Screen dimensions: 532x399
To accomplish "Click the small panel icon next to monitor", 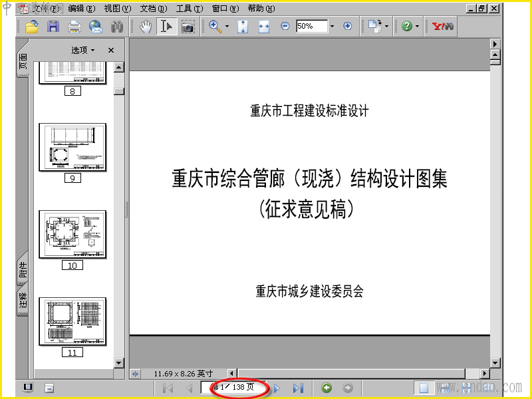I will 49,388.
